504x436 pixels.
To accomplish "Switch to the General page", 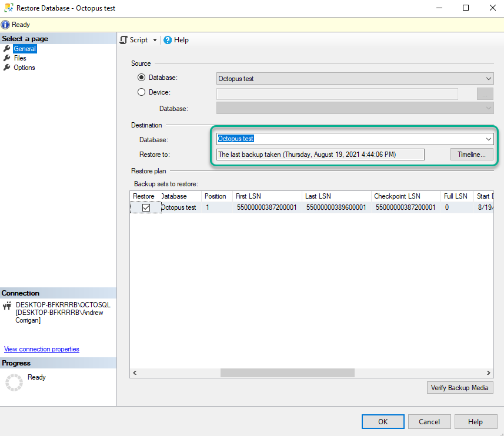I will (24, 48).
